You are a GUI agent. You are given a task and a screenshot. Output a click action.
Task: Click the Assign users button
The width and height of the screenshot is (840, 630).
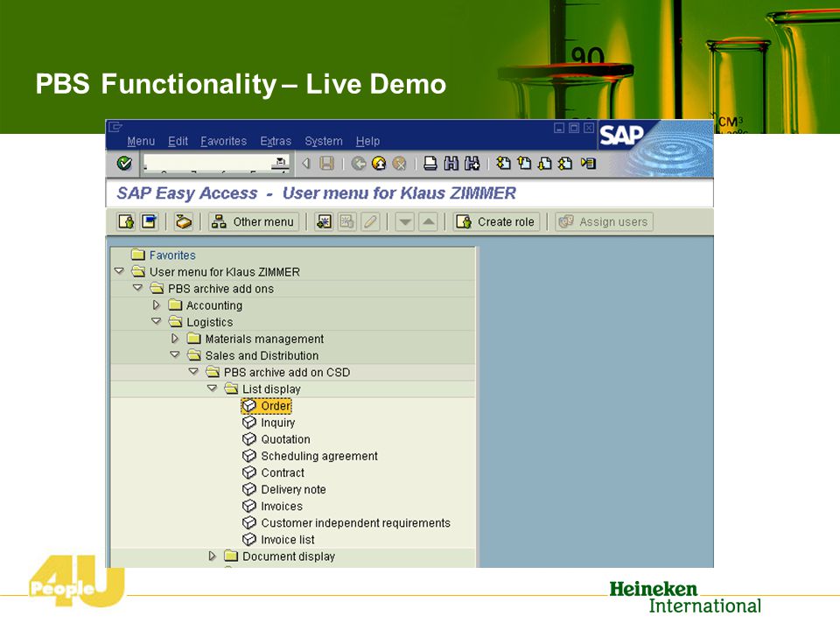(x=604, y=221)
